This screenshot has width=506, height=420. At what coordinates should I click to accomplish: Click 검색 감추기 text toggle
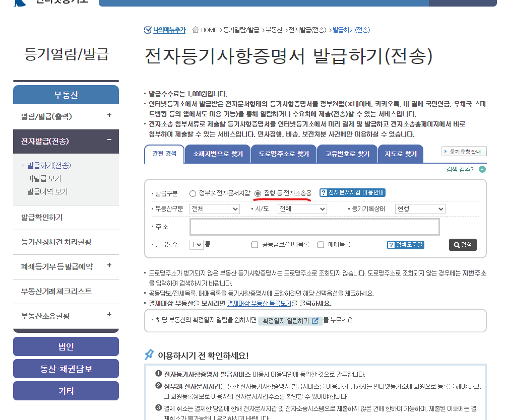point(461,170)
